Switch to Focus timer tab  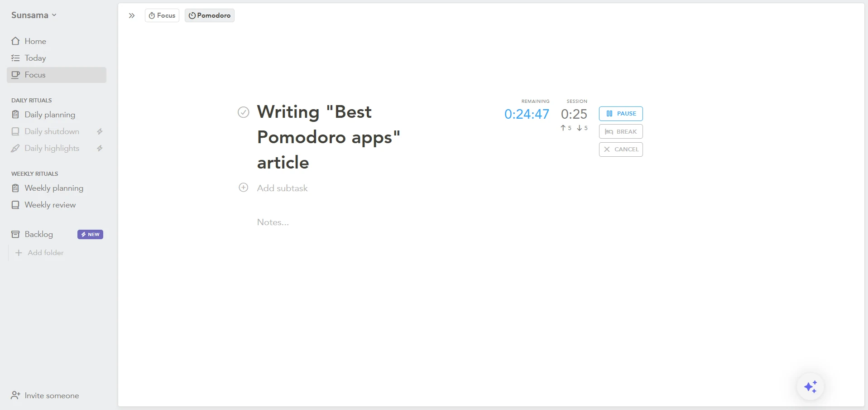pos(162,15)
